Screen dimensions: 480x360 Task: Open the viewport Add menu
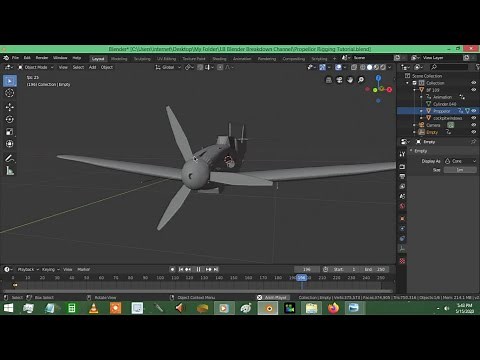[x=92, y=67]
